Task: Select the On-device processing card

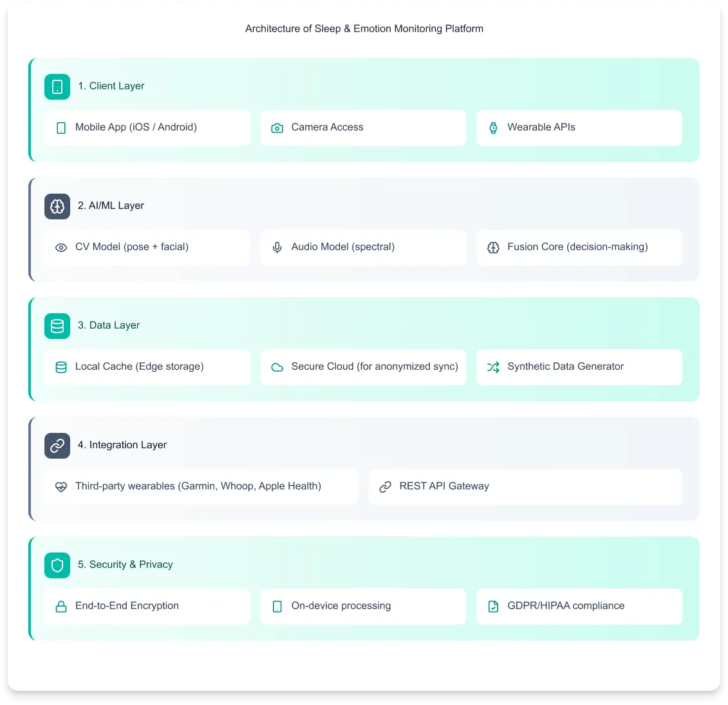Action: point(363,607)
